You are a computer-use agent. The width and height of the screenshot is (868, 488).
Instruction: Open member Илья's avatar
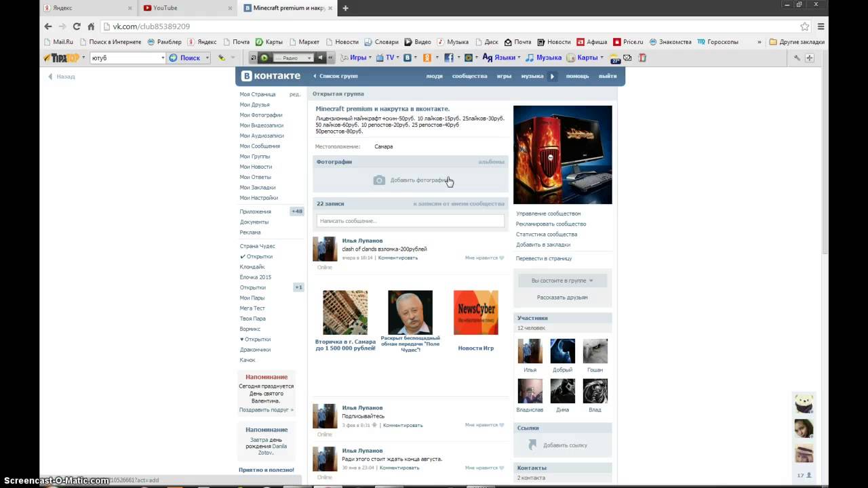point(530,351)
